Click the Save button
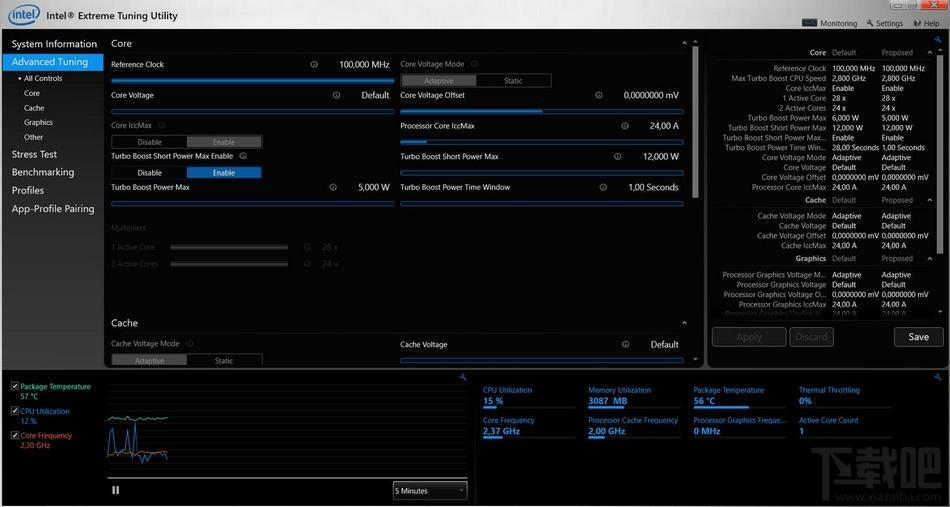 click(x=918, y=337)
